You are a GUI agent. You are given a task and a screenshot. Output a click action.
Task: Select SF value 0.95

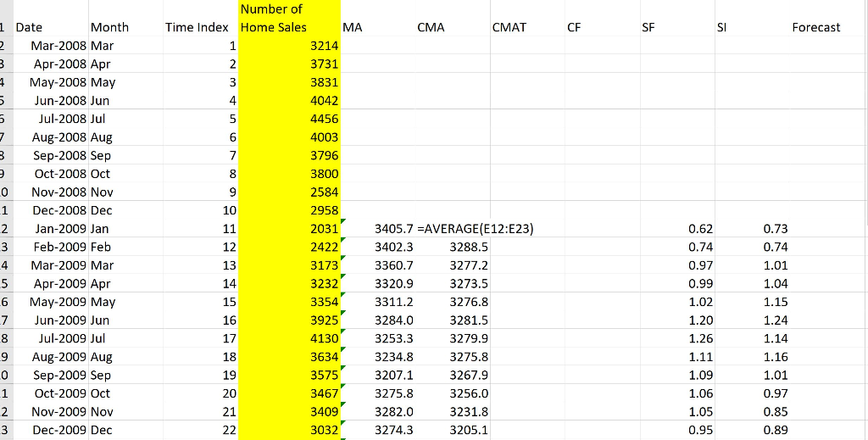click(676, 430)
